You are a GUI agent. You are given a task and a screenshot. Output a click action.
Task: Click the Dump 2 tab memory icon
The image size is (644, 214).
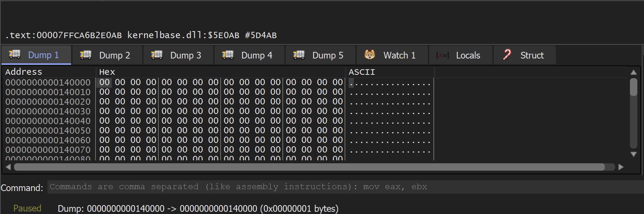point(85,55)
